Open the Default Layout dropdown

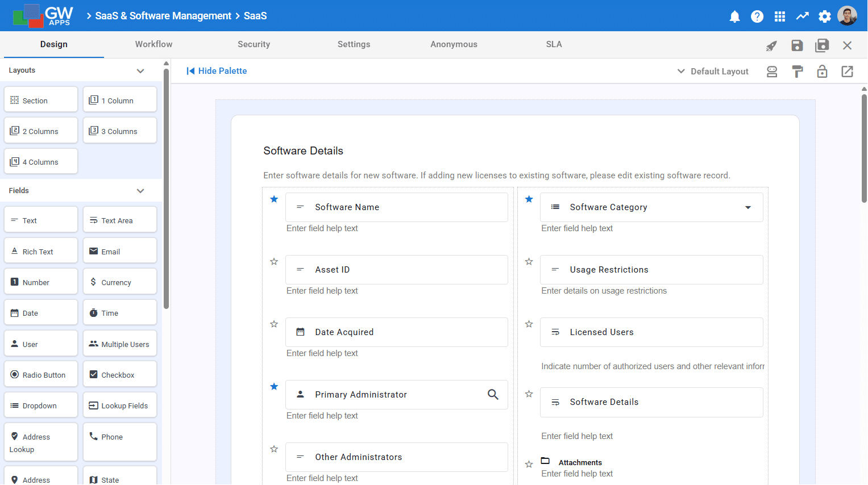tap(713, 72)
